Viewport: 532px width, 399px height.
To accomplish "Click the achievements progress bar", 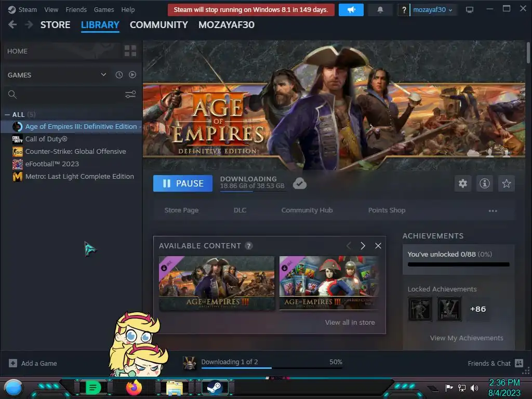I will (x=458, y=264).
